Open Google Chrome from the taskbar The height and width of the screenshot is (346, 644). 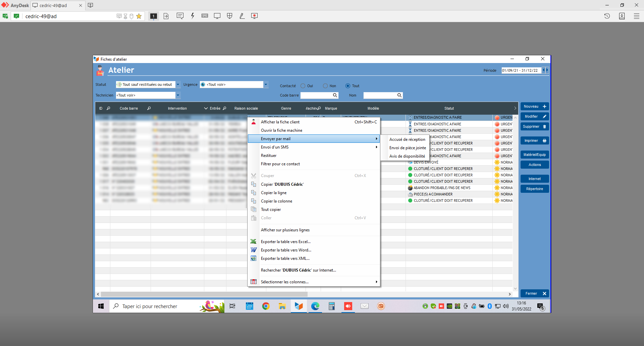coord(266,306)
